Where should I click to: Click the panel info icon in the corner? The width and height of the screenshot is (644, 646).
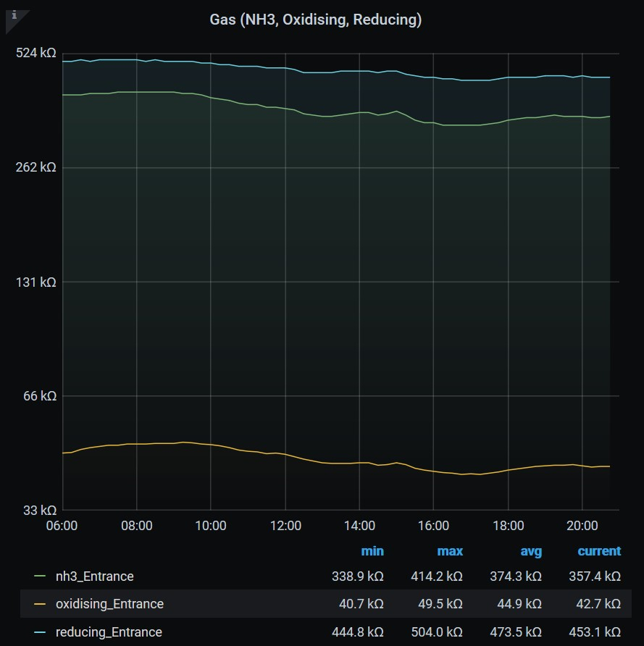point(13,14)
